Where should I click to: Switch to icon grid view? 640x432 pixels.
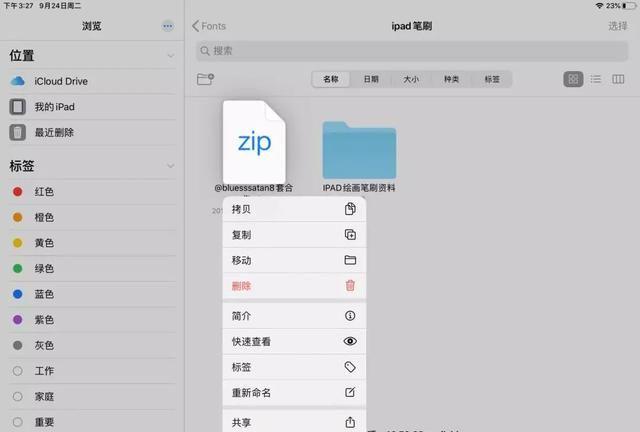[x=573, y=79]
